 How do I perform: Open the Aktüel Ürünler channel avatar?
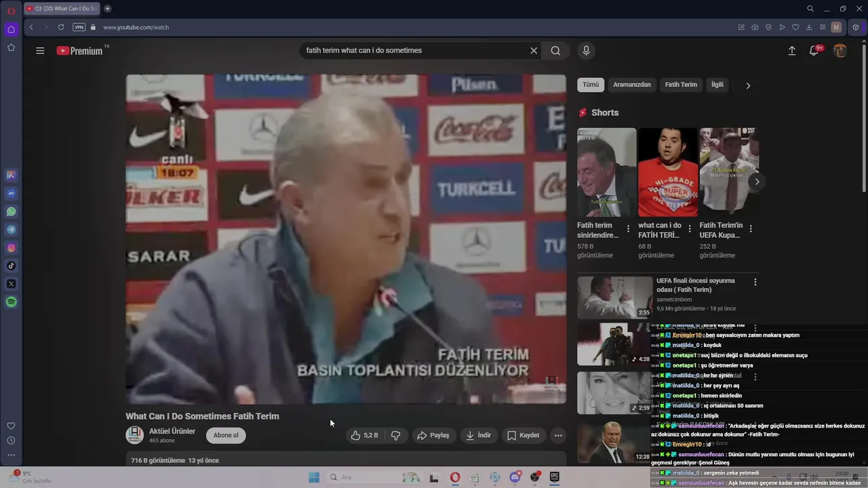134,435
